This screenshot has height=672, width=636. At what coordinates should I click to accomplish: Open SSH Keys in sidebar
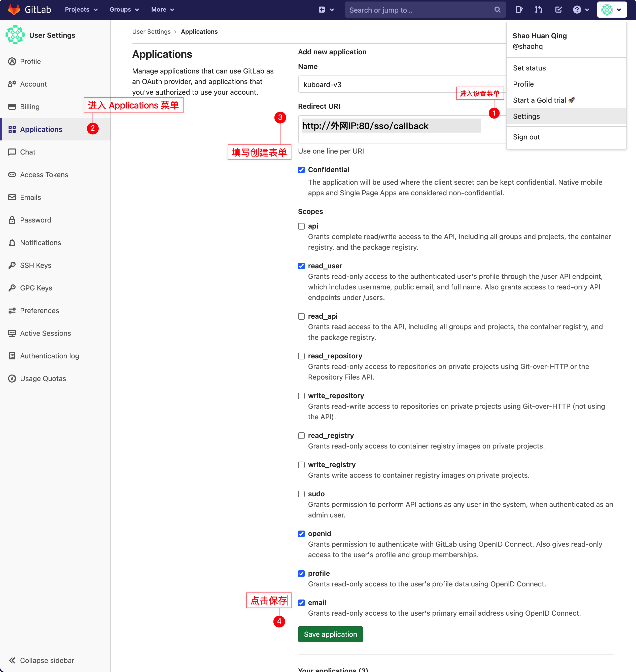pyautogui.click(x=36, y=265)
